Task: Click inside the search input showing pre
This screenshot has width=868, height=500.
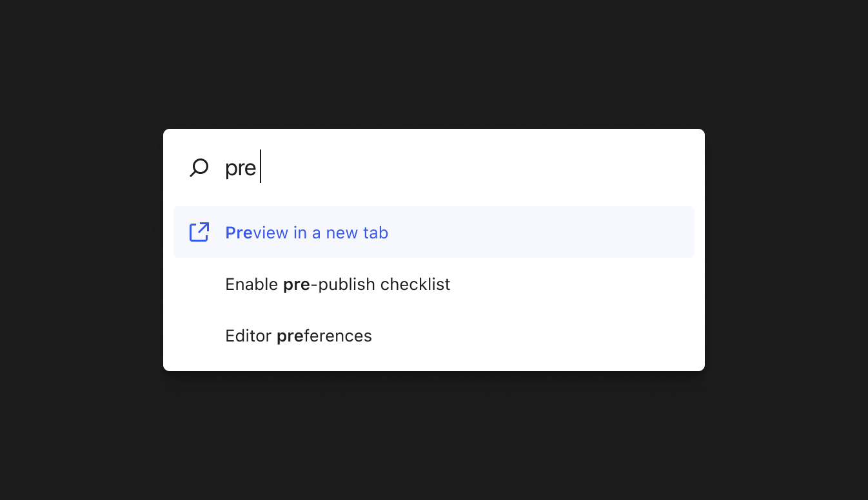Action: coord(322,167)
